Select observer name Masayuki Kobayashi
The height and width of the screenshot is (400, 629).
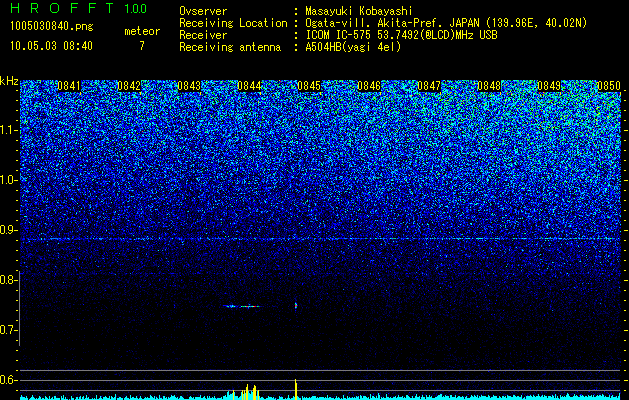point(359,11)
